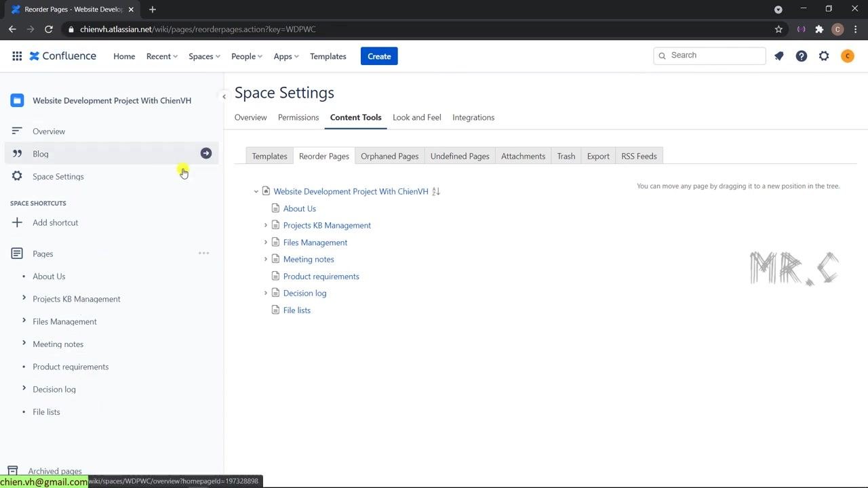Image resolution: width=868 pixels, height=488 pixels.
Task: Click the browser address bar URL
Action: tap(198, 29)
